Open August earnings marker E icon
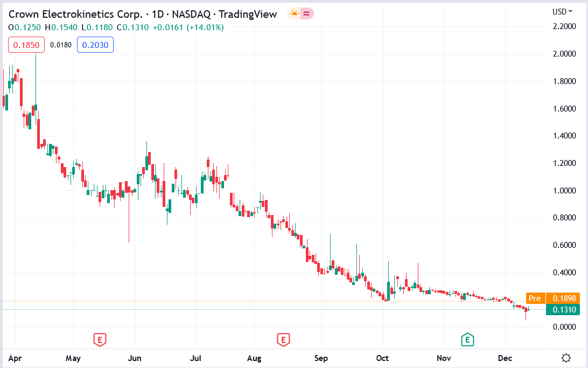Viewport: 588px width, 368px height. coord(283,339)
